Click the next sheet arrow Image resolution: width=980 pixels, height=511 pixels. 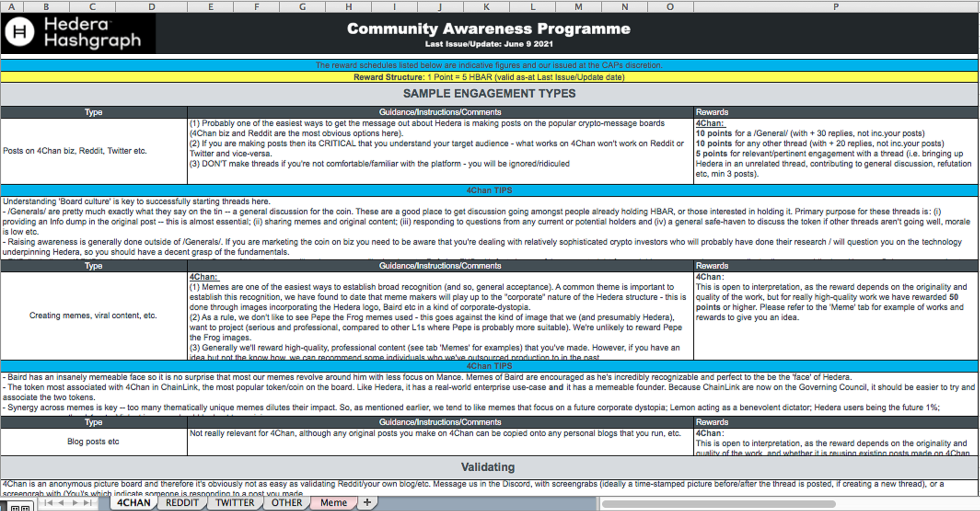[x=75, y=503]
